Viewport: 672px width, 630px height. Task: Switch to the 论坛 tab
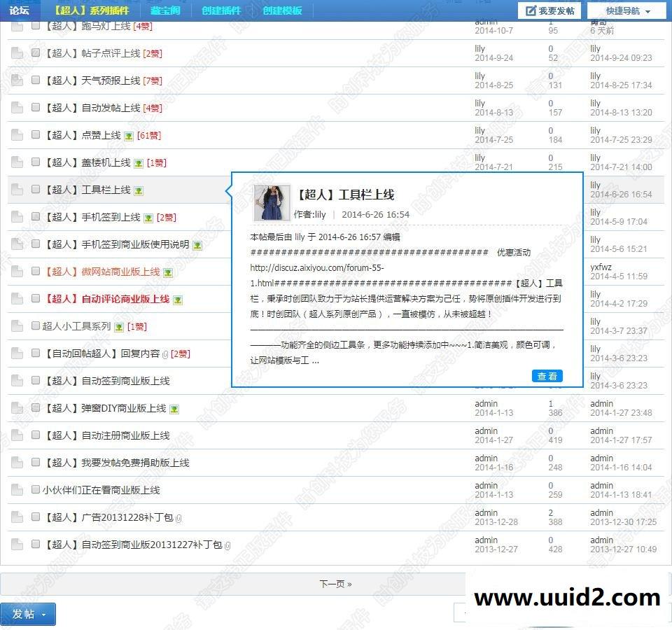(19, 10)
